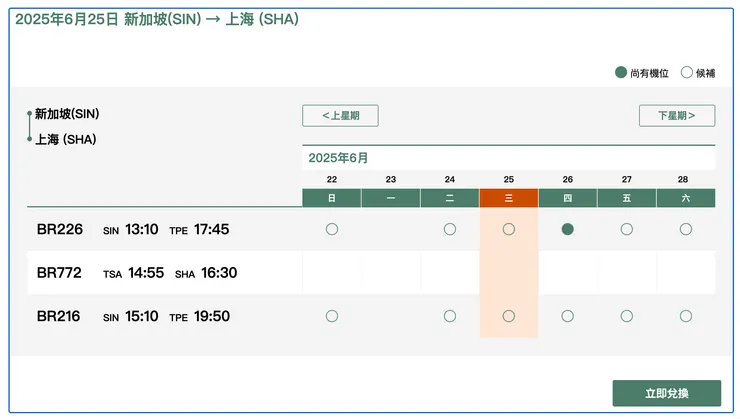Go to previous week (上星期)

(340, 116)
